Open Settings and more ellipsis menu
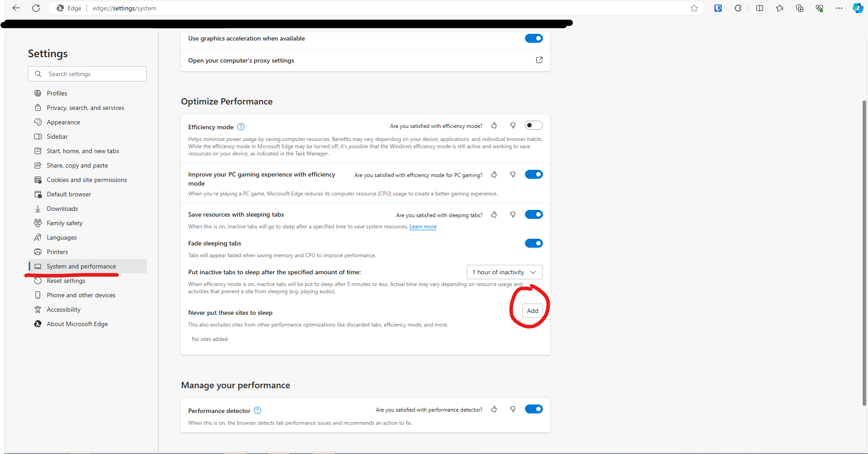This screenshot has width=868, height=454. 839,8
